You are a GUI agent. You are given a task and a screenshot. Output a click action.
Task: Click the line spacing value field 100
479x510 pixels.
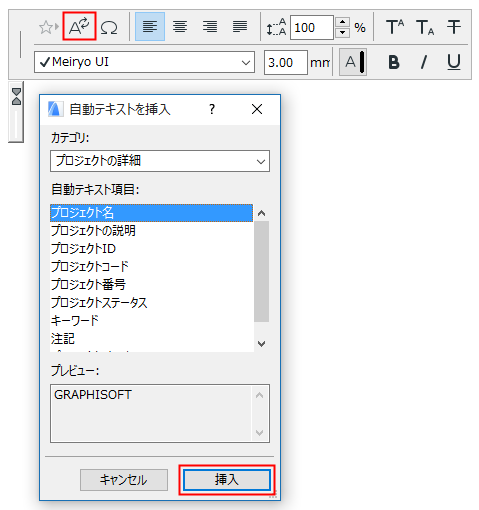tap(312, 27)
